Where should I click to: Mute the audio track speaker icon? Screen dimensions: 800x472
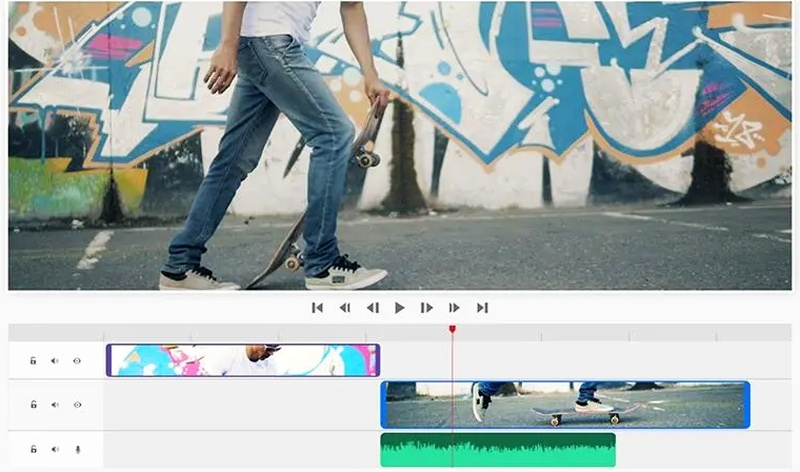point(55,450)
